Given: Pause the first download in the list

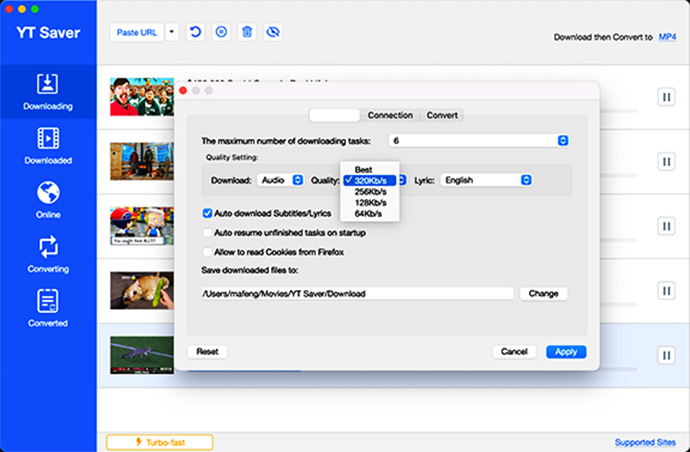Looking at the screenshot, I should (x=666, y=97).
